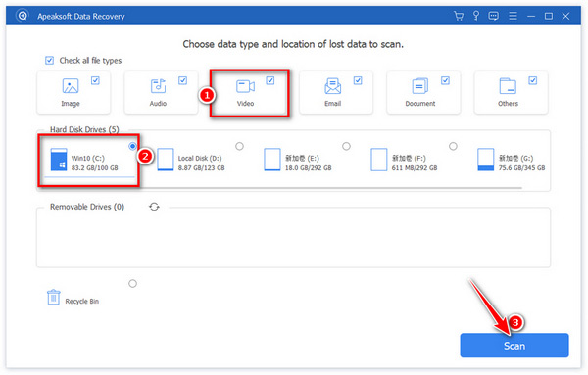Image resolution: width=588 pixels, height=375 pixels.
Task: Open the hamburger menu in title bar
Action: (x=513, y=16)
